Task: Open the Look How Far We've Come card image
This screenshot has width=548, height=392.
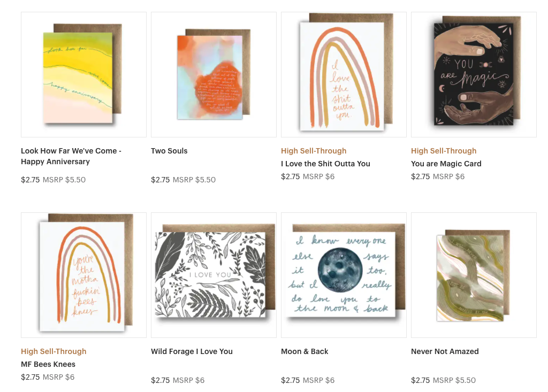Action: pyautogui.click(x=83, y=74)
